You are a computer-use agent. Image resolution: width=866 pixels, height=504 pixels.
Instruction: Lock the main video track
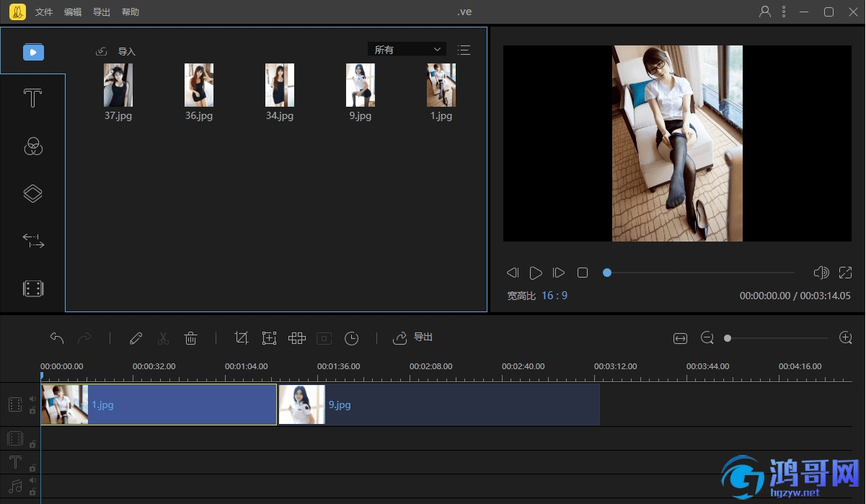[32, 410]
